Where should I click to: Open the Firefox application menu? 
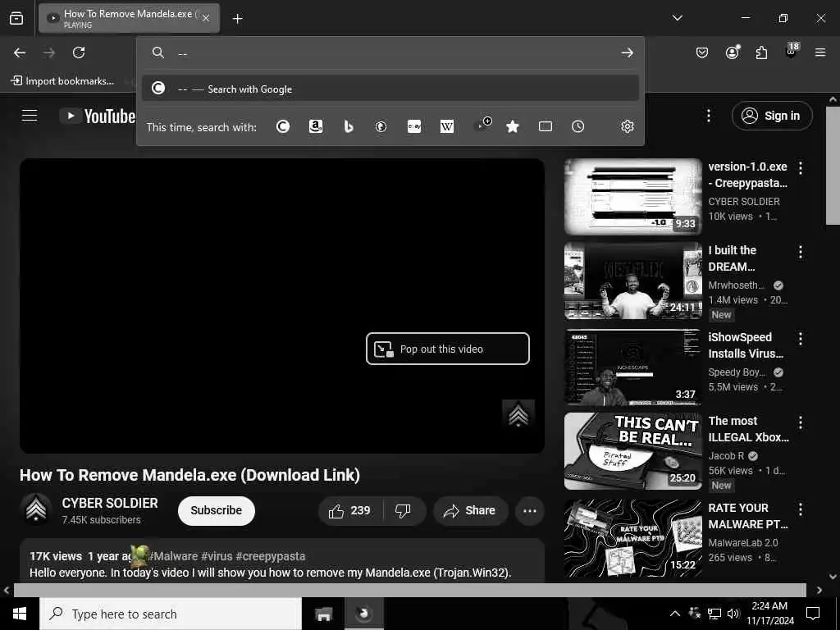click(820, 52)
